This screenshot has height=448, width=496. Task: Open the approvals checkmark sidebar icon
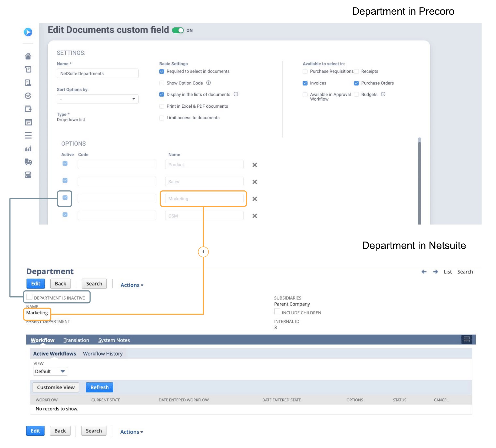click(28, 96)
